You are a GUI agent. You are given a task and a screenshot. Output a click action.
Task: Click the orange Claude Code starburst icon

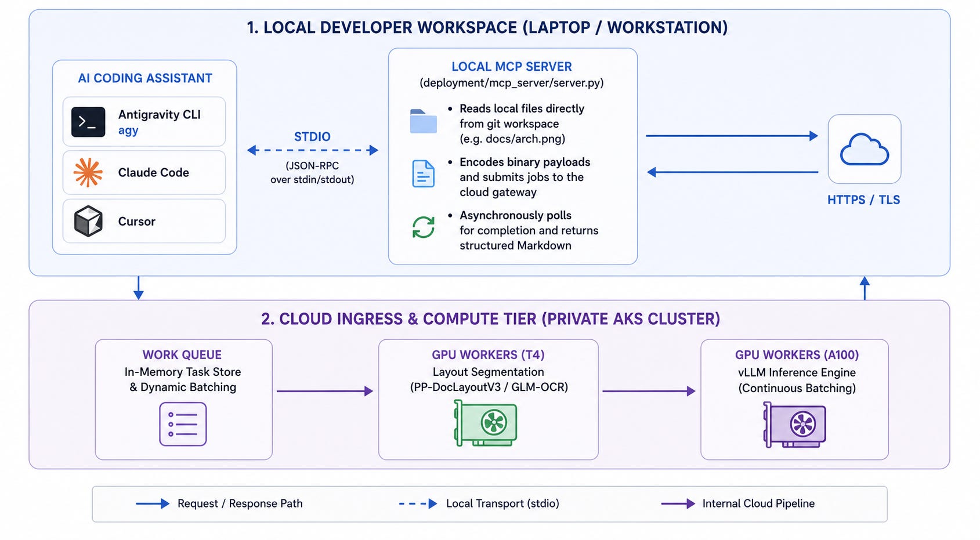coord(88,172)
